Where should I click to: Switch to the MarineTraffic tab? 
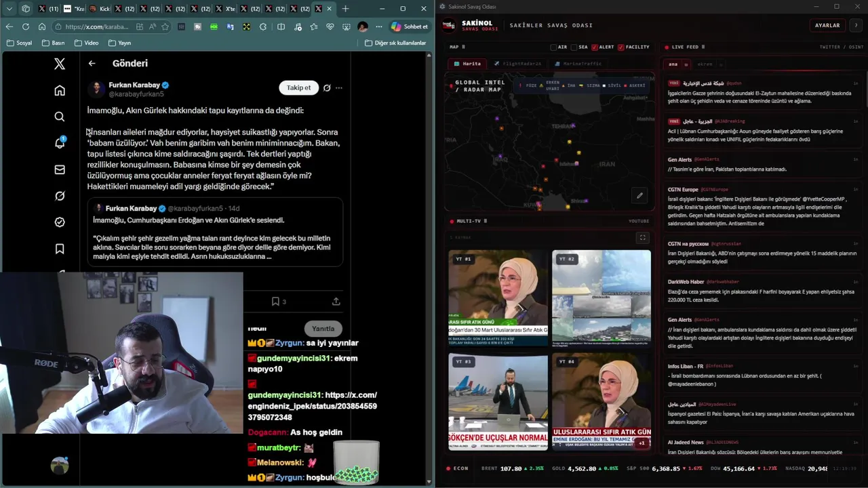(578, 64)
